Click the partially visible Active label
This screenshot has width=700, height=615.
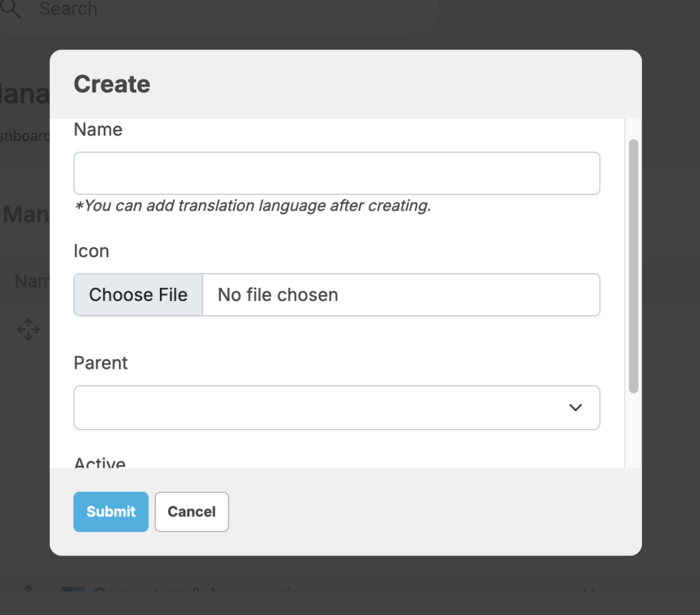[100, 462]
